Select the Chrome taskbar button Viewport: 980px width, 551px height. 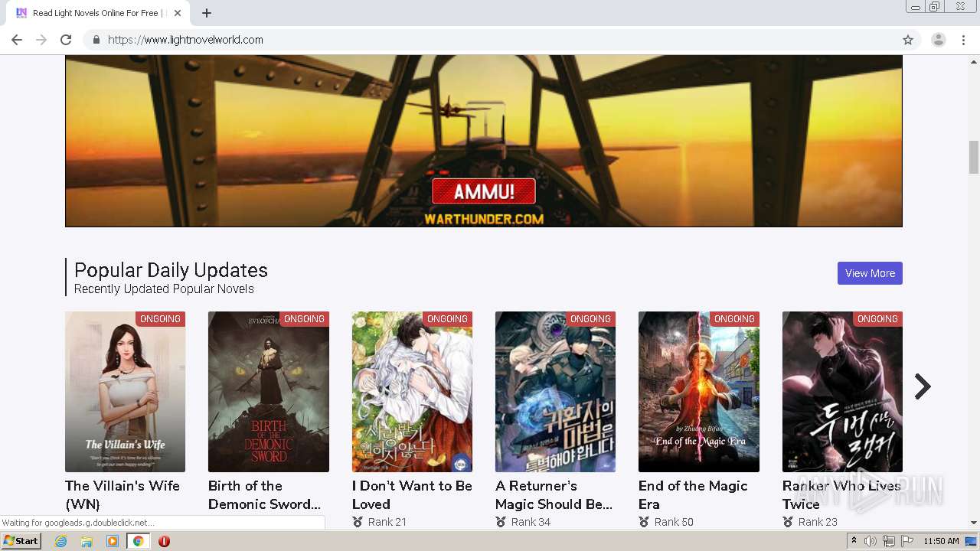(x=138, y=541)
